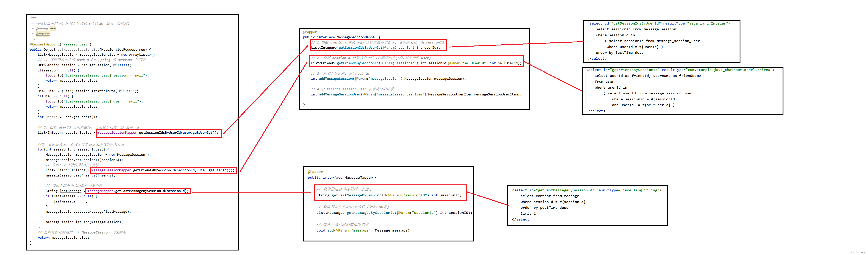The height and width of the screenshot is (255, 868).
Task: Click the 'order by postTime desc' line
Action: (544, 208)
